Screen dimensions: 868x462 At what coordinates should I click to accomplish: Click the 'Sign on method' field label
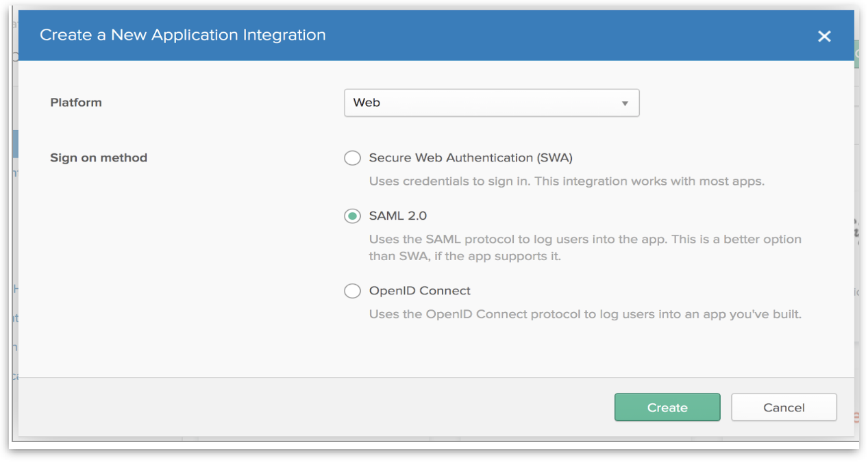coord(99,158)
